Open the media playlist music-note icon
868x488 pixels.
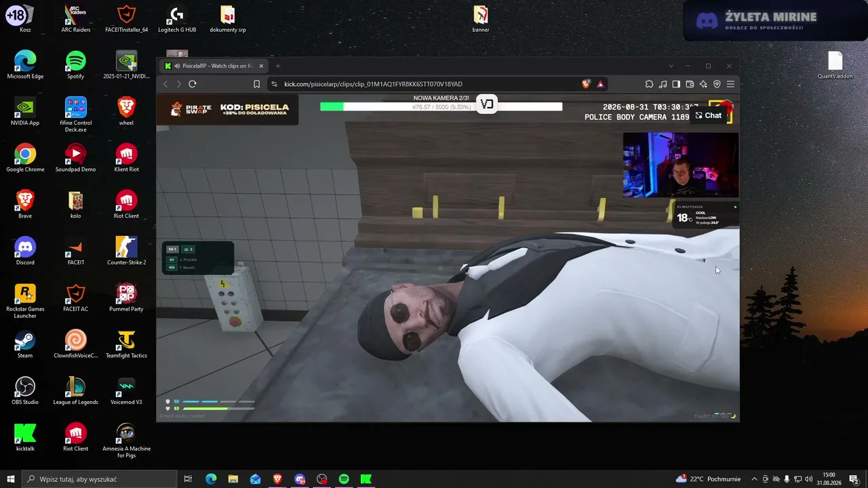click(x=663, y=84)
